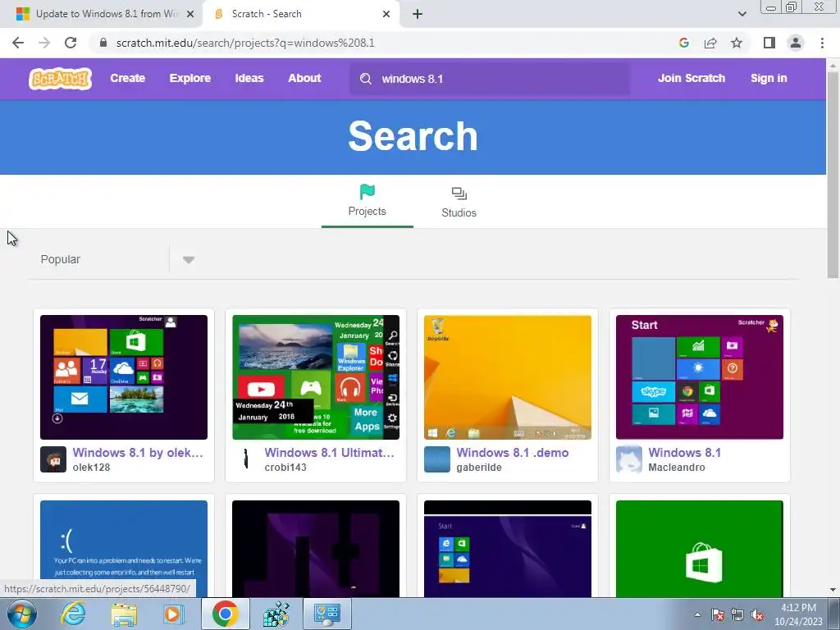
Task: Click the Scratch logo in navigation bar
Action: pos(60,79)
